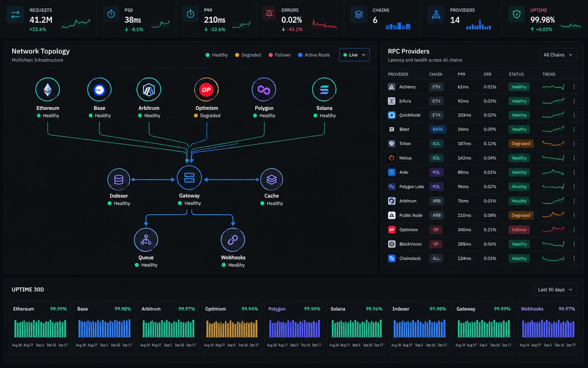Image resolution: width=588 pixels, height=368 pixels.
Task: Sort by the ERR column header
Action: [x=488, y=74]
